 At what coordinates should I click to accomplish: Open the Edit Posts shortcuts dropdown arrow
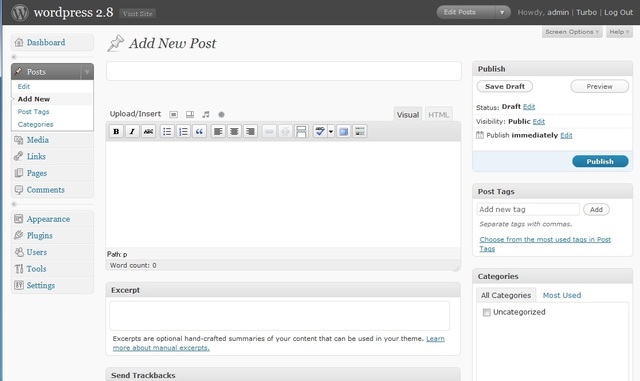click(x=502, y=12)
